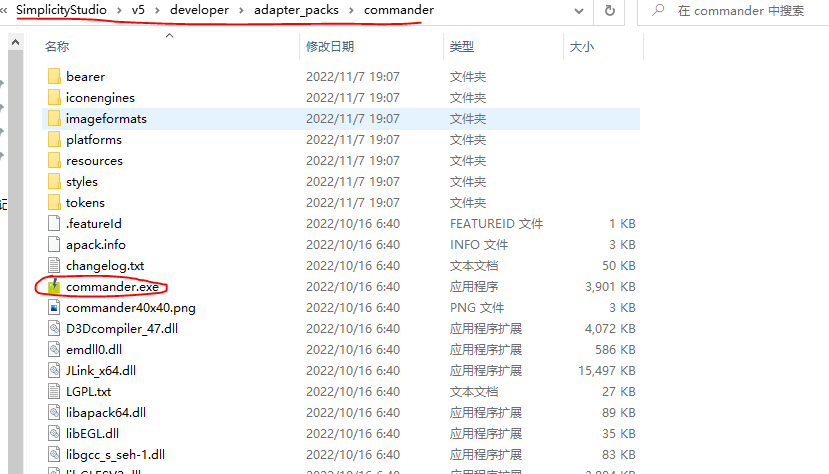
Task: Select the libapack64.dll file name
Action: point(106,412)
